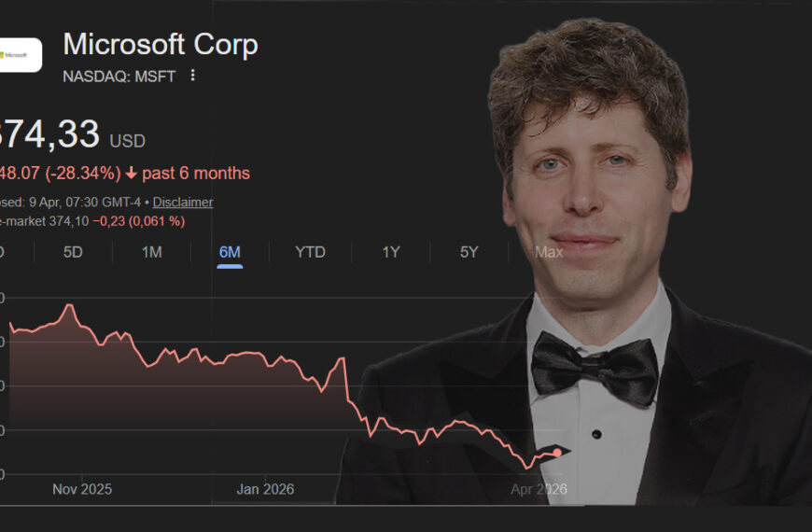Select the active 6M tab
Image resolution: width=812 pixels, height=532 pixels.
pyautogui.click(x=230, y=252)
